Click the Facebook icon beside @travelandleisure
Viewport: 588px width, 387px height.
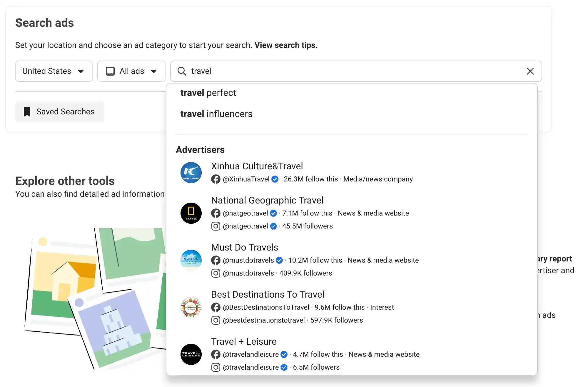pyautogui.click(x=216, y=354)
